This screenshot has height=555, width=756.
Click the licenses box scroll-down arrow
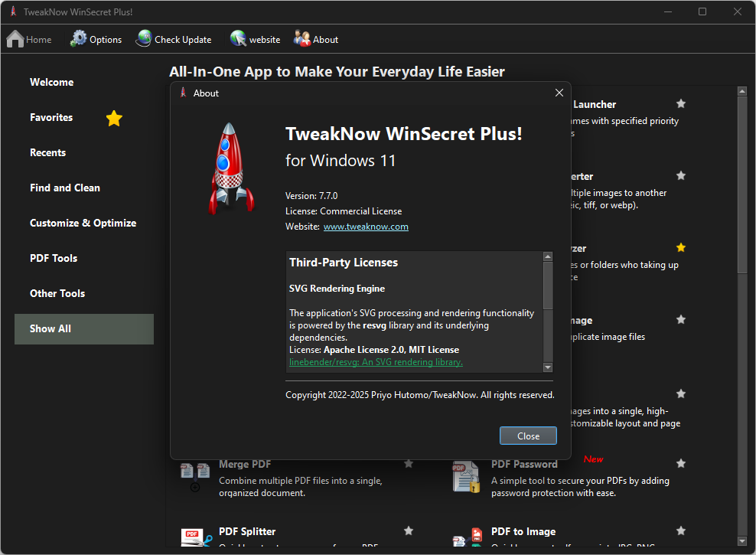548,367
